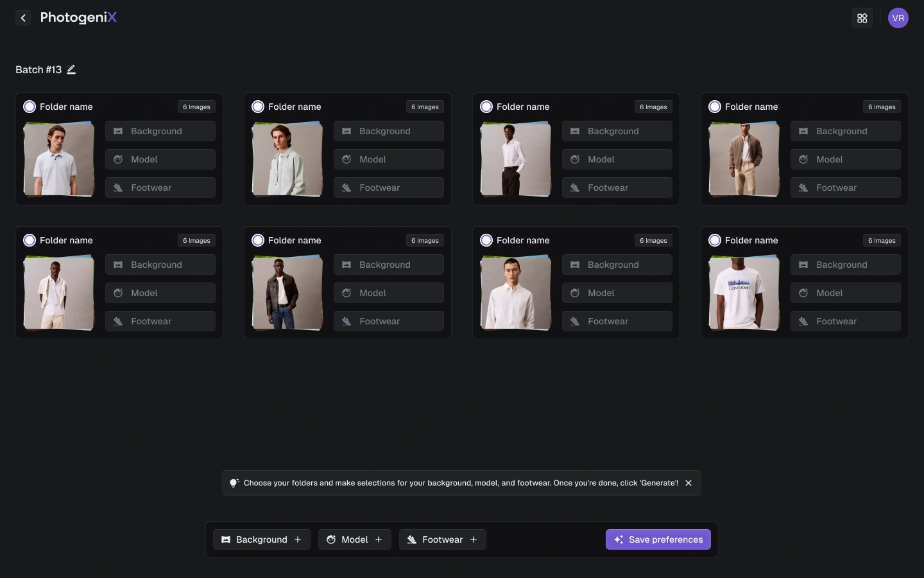The width and height of the screenshot is (924, 578).
Task: Open Background option for the mint shirt folder
Action: coord(388,131)
